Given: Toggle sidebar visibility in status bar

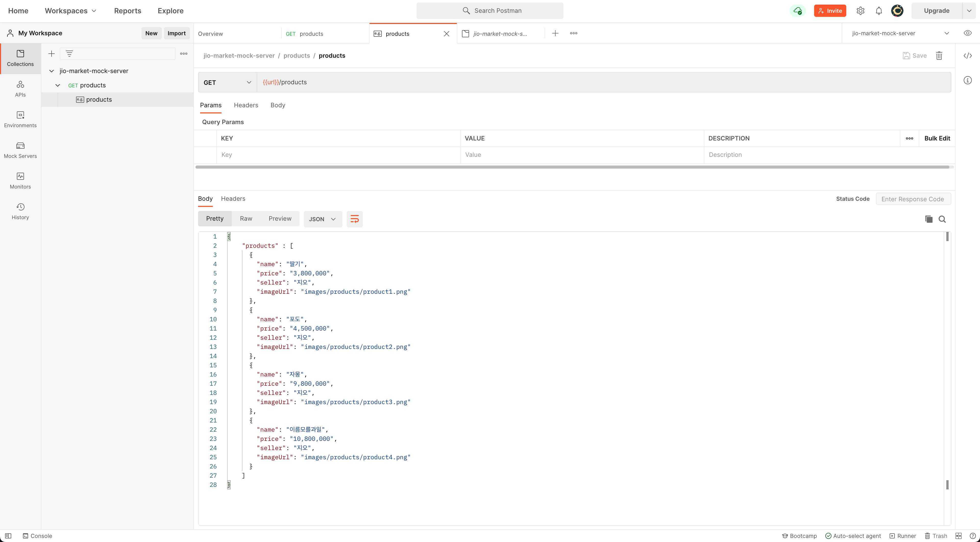Looking at the screenshot, I should click(8, 536).
